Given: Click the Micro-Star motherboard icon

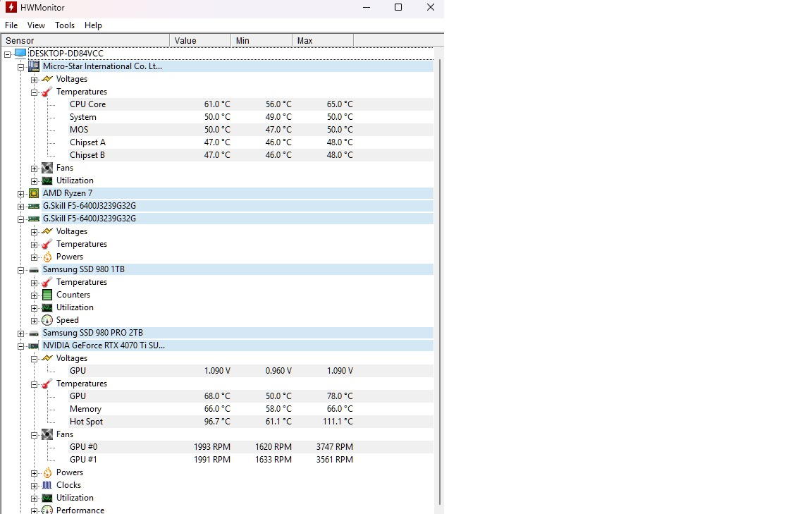Looking at the screenshot, I should click(34, 66).
